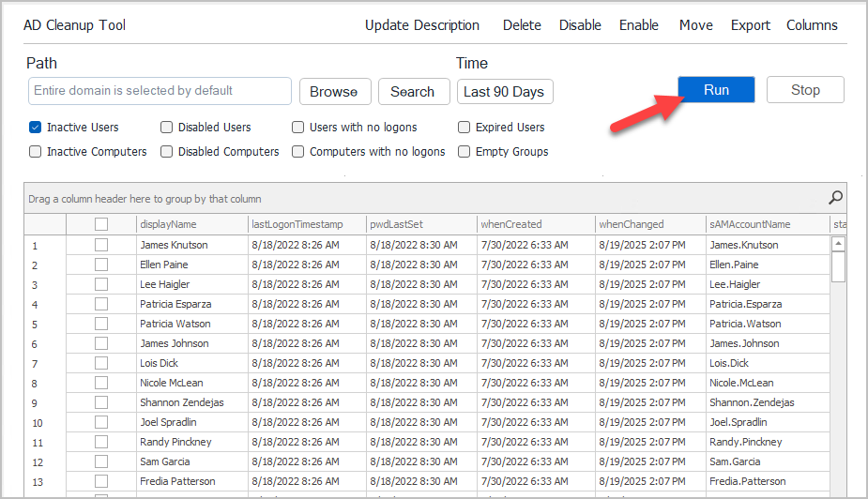Click the search magnifier icon in grid

coord(835,198)
